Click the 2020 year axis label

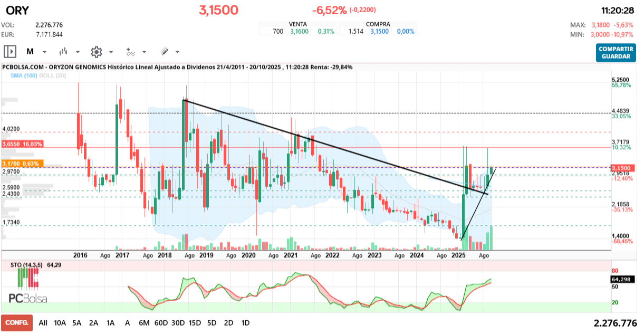tap(248, 255)
